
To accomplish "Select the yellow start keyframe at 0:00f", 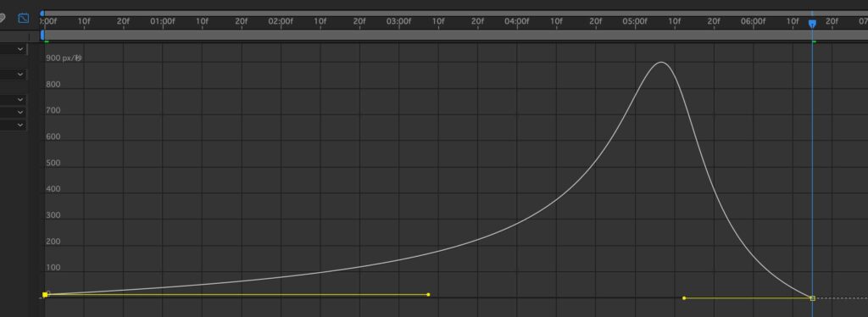I will point(45,295).
